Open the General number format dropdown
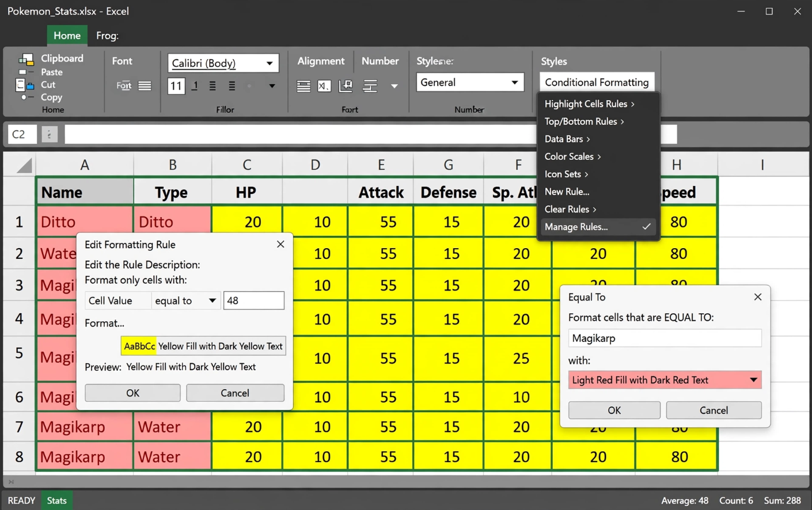Screen dimensions: 812x510 (x=470, y=82)
